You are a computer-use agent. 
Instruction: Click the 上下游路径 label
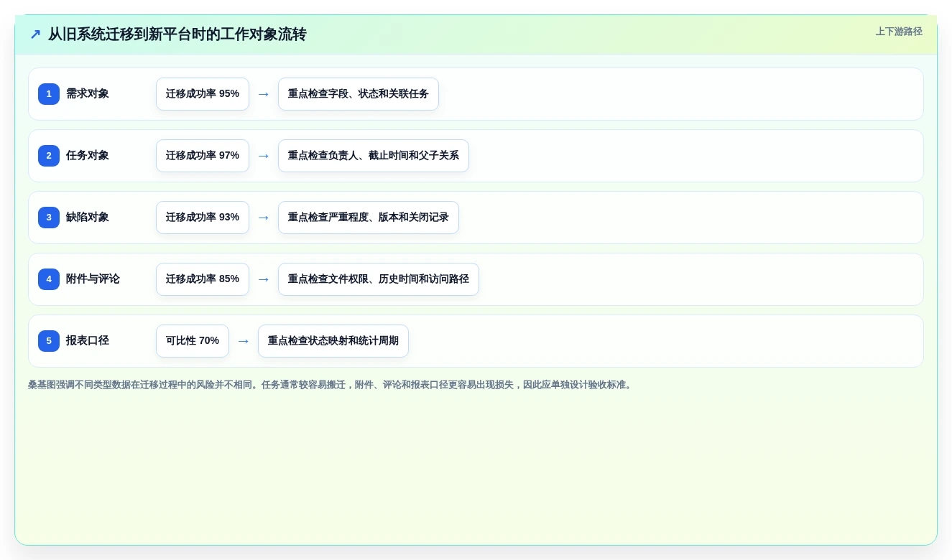click(x=899, y=32)
